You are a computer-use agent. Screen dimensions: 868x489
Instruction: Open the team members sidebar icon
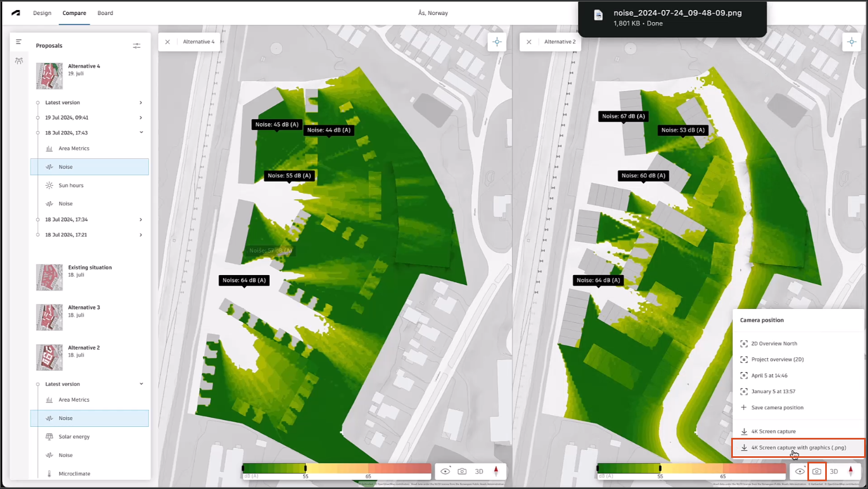(x=19, y=61)
